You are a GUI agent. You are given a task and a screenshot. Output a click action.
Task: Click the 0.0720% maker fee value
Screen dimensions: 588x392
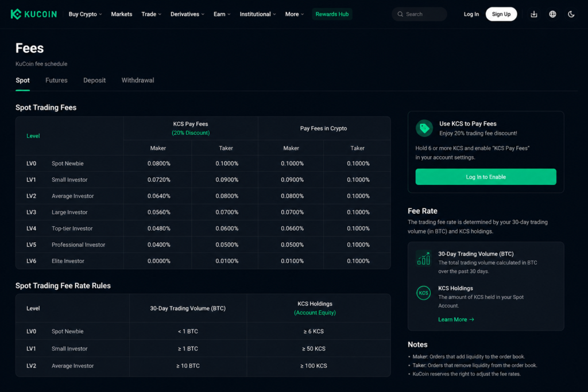(158, 180)
